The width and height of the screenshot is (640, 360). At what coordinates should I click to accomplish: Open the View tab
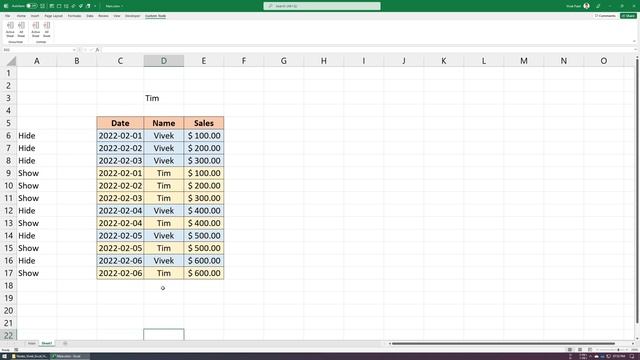coord(117,16)
